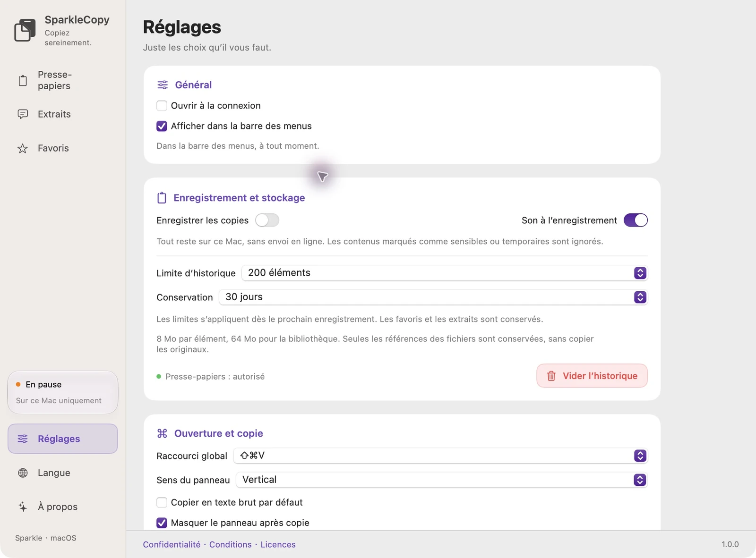756x558 pixels.
Task: Click the trash icon in Vider l'historique
Action: (x=551, y=376)
